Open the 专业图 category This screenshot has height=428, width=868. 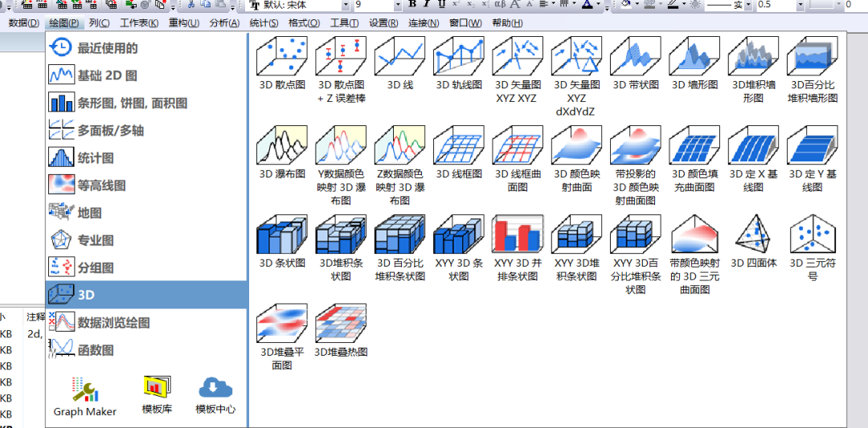[x=146, y=240]
